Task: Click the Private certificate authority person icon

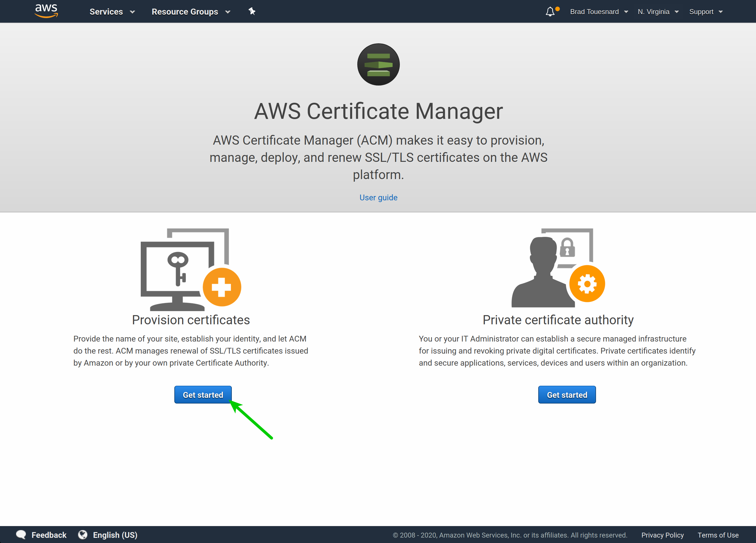Action: tap(558, 268)
